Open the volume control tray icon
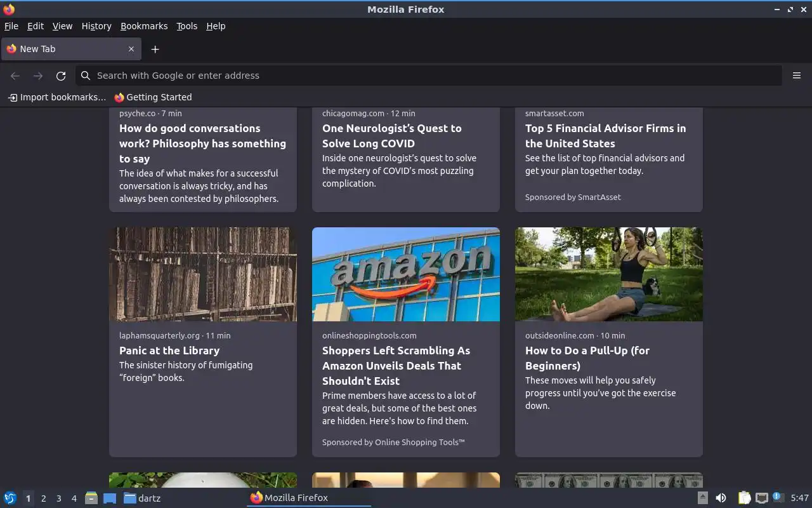This screenshot has width=812, height=508. (x=721, y=498)
